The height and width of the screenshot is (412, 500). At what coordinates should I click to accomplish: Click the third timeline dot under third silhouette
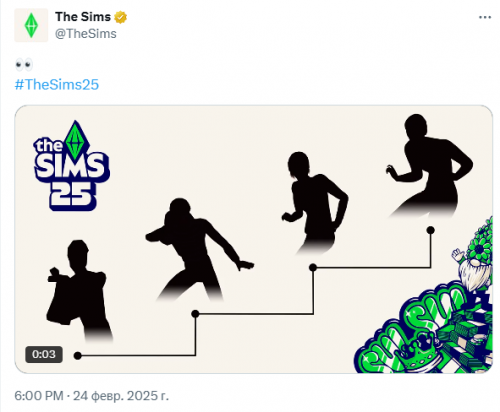click(x=313, y=267)
